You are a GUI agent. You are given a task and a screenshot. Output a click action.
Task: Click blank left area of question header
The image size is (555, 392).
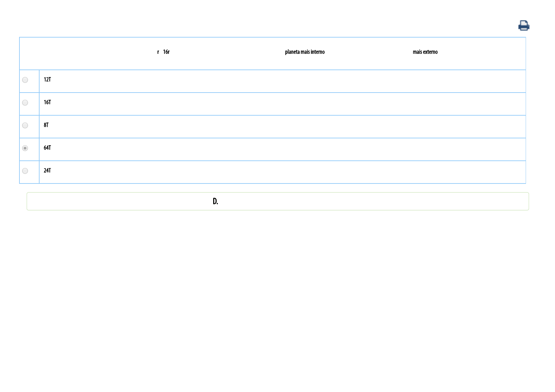coord(82,53)
